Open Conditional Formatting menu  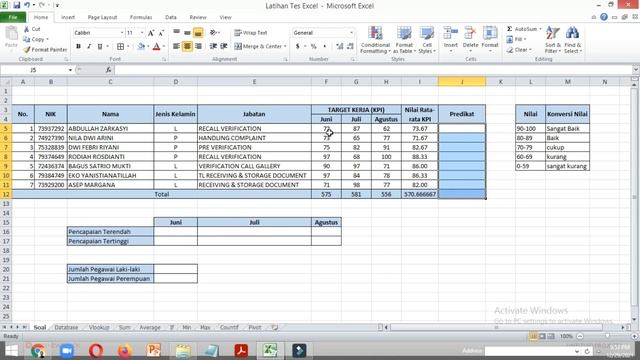[375, 40]
